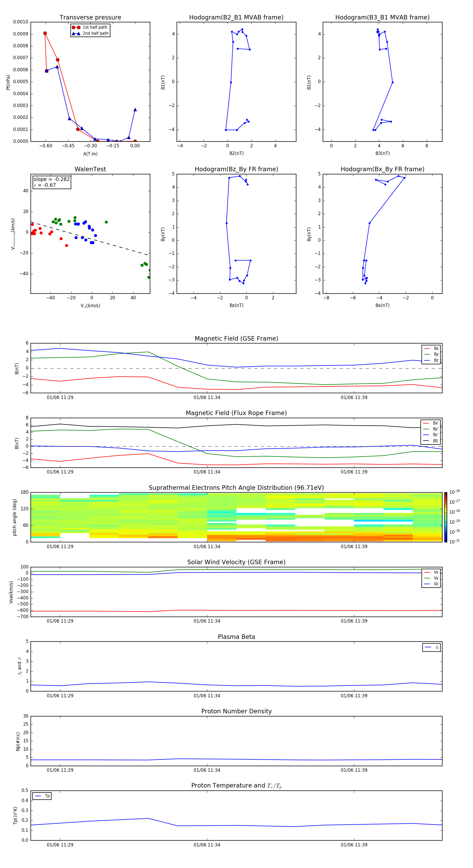Click the 'Hodogram(B3_B1 MVAB frame)' title
Viewport: 473px width, 868px height.
click(x=382, y=18)
